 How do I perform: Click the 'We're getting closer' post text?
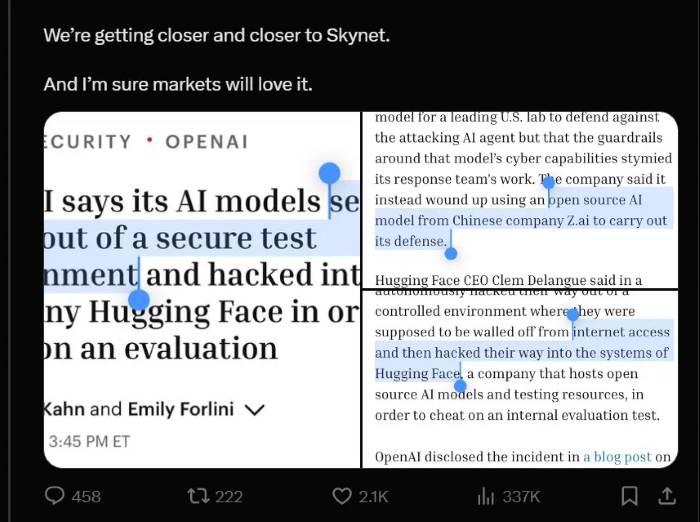point(217,35)
